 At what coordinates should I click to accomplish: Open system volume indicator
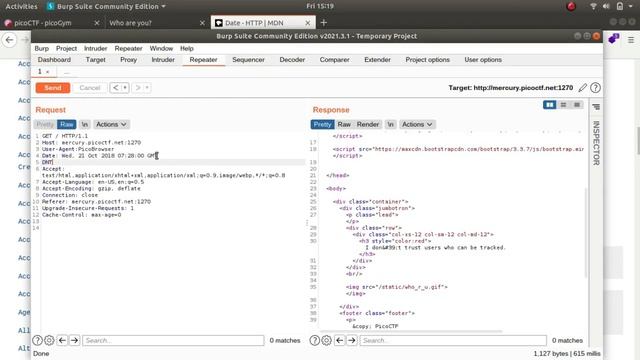click(606, 6)
